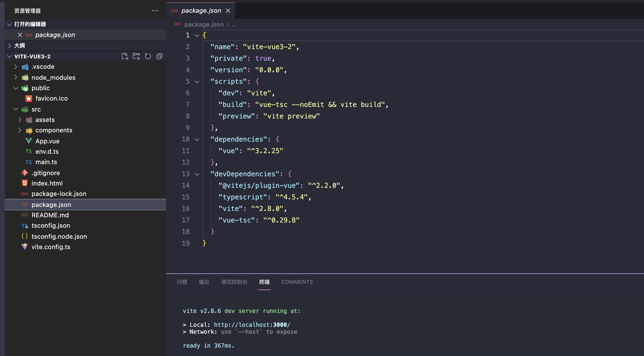The height and width of the screenshot is (356, 644).
Task: Click the New Folder icon in explorer header
Action: pos(136,56)
